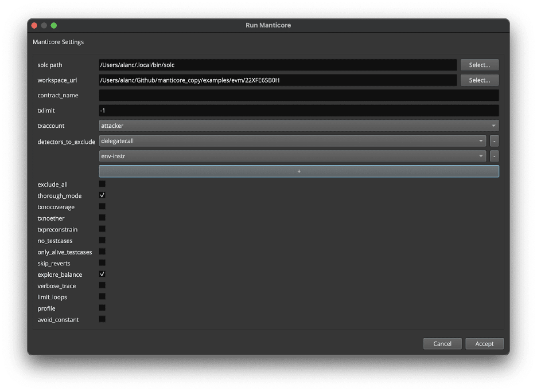
Task: Uncheck the thorough_mode checkbox
Action: tap(102, 195)
